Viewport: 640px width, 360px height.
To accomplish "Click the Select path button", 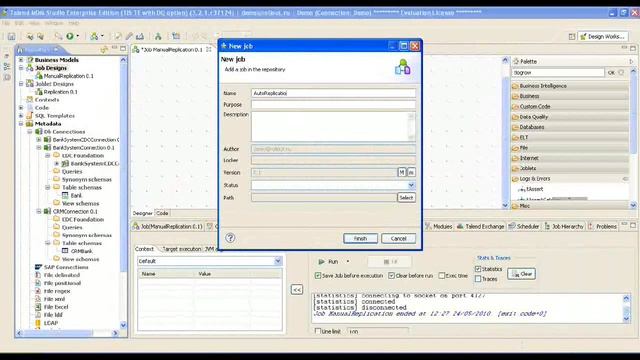I will [x=406, y=198].
